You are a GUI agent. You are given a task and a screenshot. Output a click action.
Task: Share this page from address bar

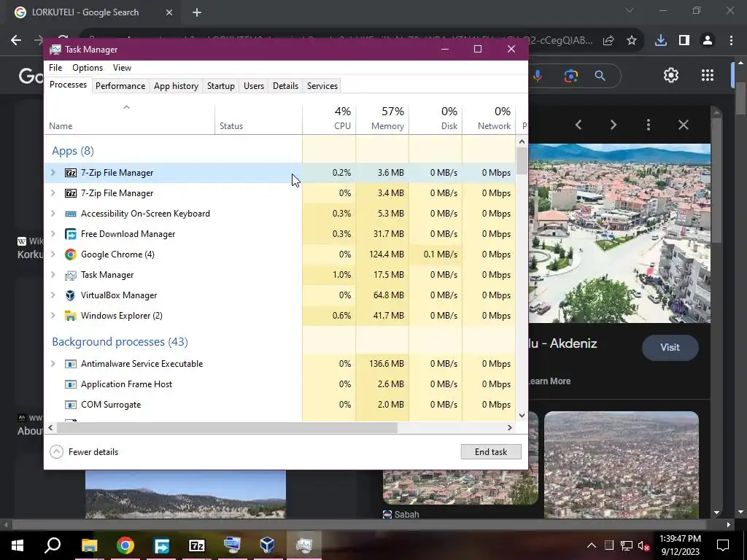(608, 41)
